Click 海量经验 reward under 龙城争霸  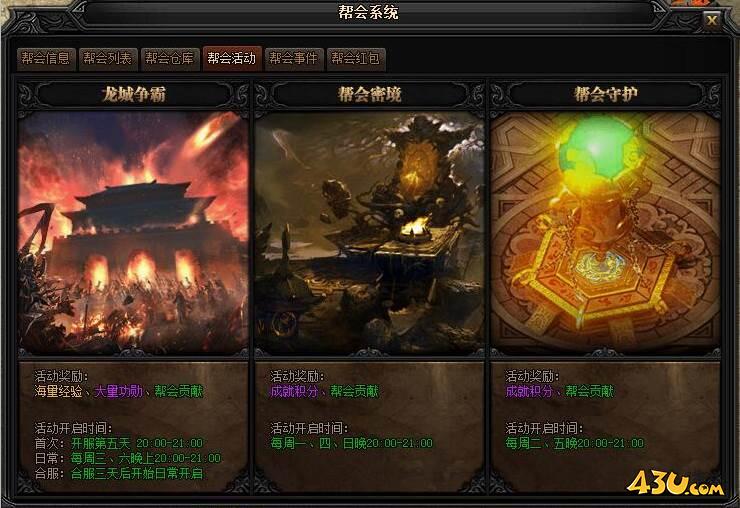(x=59, y=391)
